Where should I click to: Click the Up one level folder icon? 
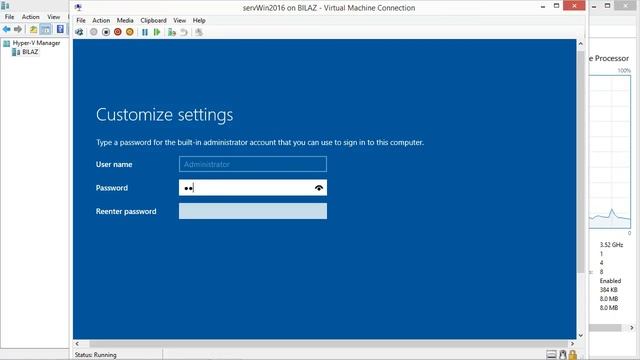click(33, 29)
